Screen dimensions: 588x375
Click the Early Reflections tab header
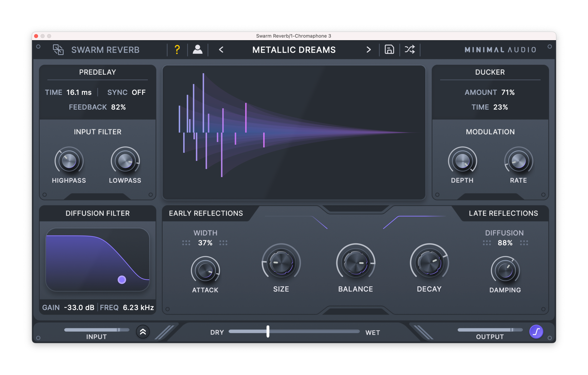tap(206, 213)
